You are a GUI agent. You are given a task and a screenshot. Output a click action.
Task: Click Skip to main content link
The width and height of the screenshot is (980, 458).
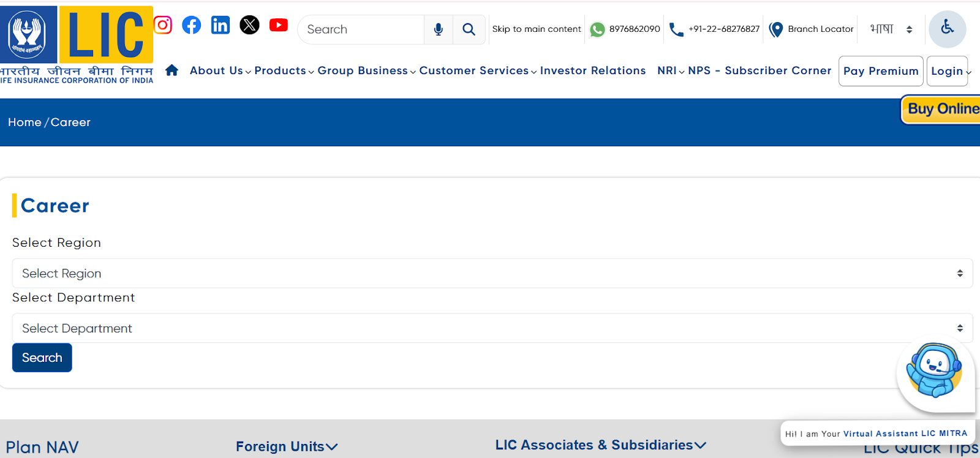[537, 29]
